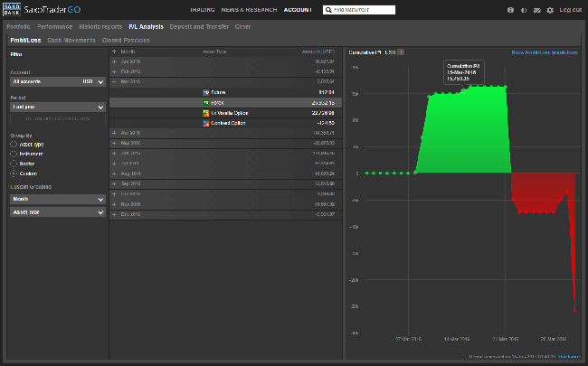Click the green Forex asset icon
The width and height of the screenshot is (588, 366).
coord(206,102)
